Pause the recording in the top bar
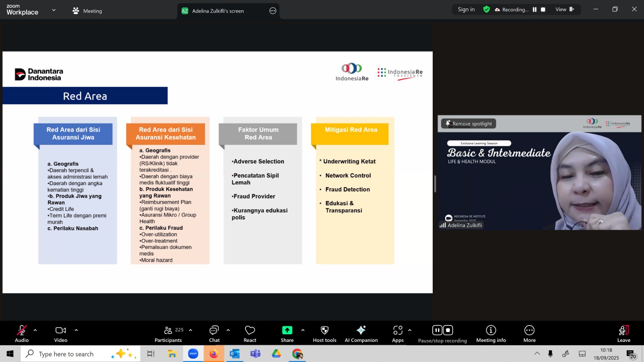Screen dimensions: 644x362 click(x=535, y=10)
